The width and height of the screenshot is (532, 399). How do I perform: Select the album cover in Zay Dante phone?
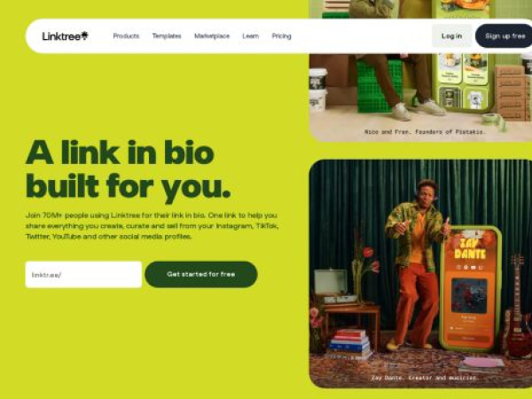point(469,295)
